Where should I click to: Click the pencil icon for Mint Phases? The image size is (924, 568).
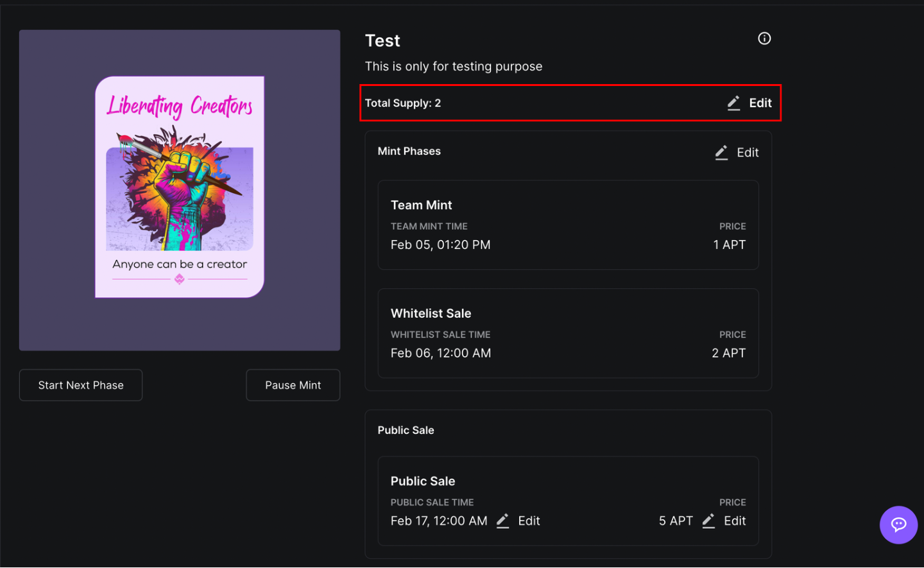(721, 153)
